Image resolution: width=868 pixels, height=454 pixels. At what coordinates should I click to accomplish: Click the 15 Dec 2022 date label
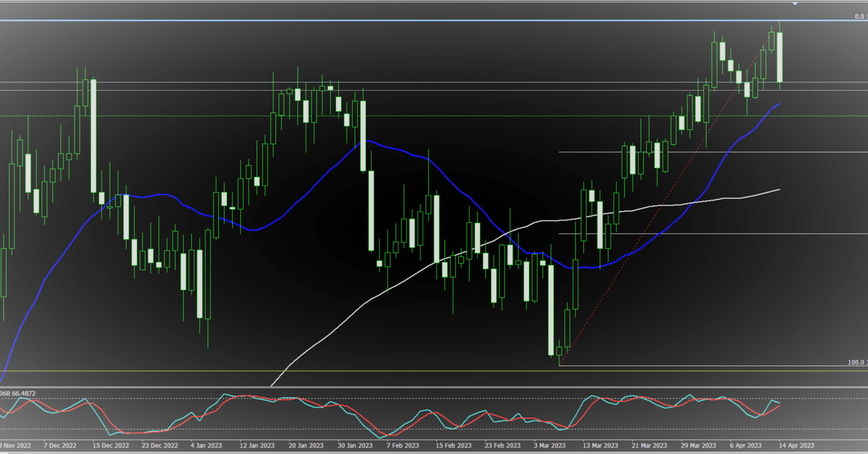click(x=111, y=446)
